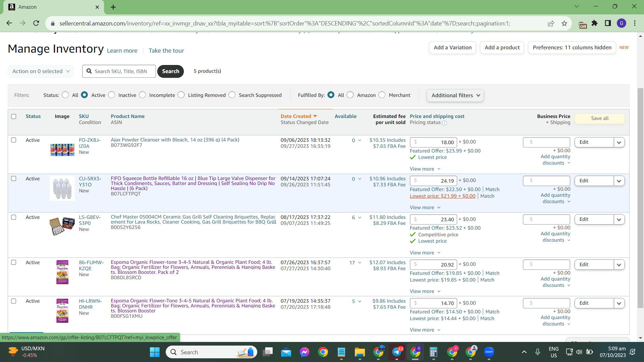Share this page via the share icon

(x=551, y=23)
